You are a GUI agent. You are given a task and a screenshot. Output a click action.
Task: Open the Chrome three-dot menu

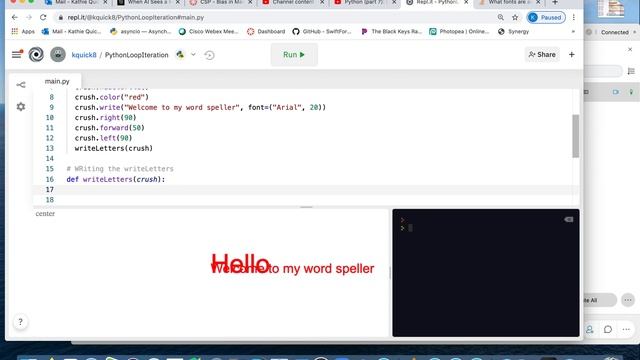click(x=574, y=17)
